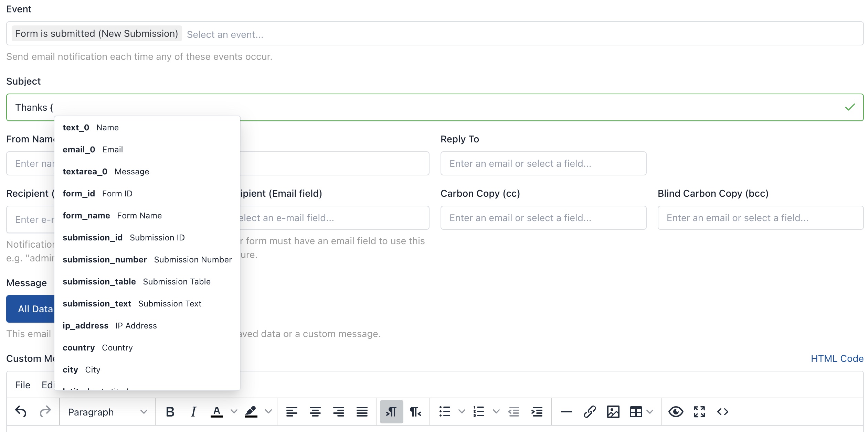Click the Form is submitted event tag
This screenshot has height=432, width=868.
tap(96, 33)
